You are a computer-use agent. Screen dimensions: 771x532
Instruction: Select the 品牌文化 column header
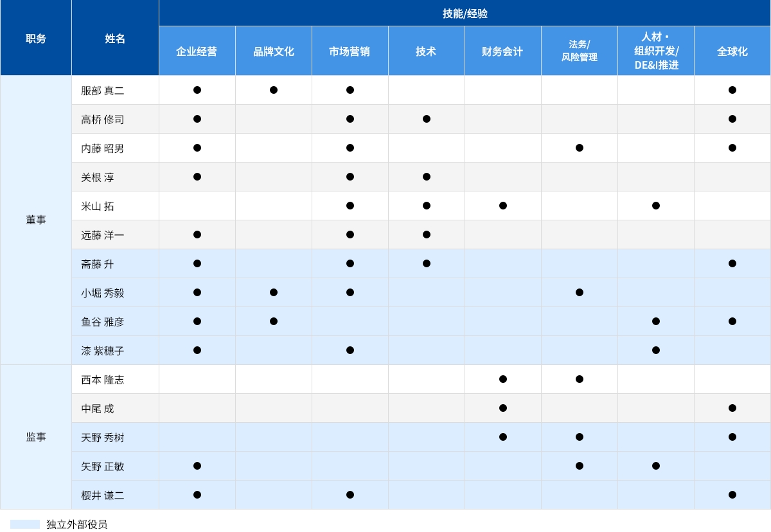(274, 51)
